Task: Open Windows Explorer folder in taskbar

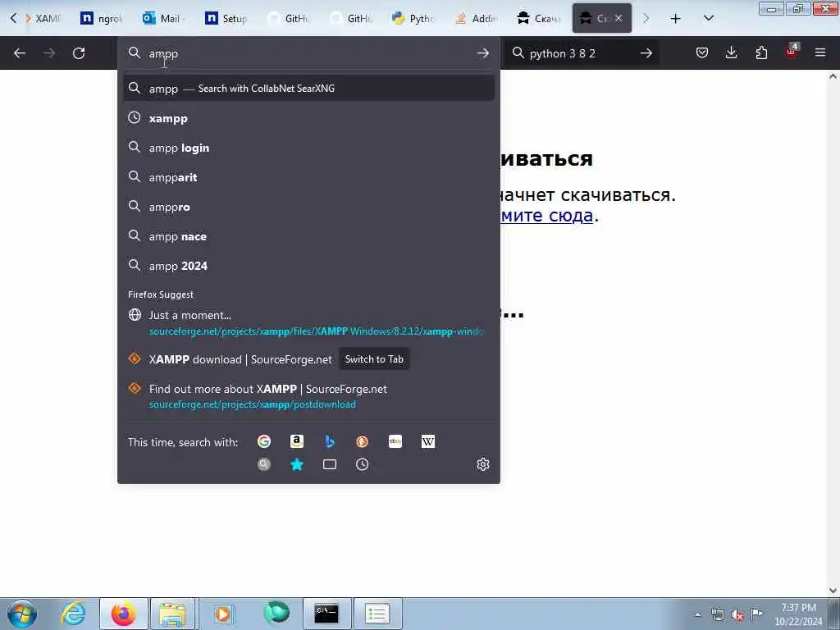Action: [x=172, y=614]
